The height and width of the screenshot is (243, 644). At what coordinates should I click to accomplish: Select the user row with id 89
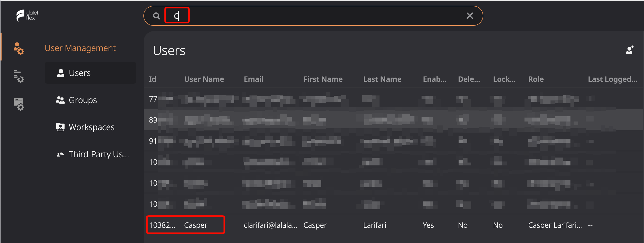393,120
